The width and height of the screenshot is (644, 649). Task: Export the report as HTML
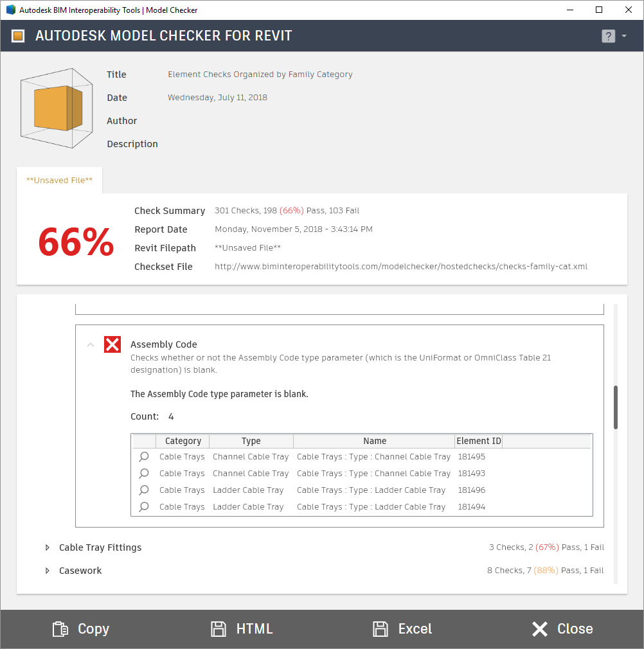pyautogui.click(x=241, y=628)
